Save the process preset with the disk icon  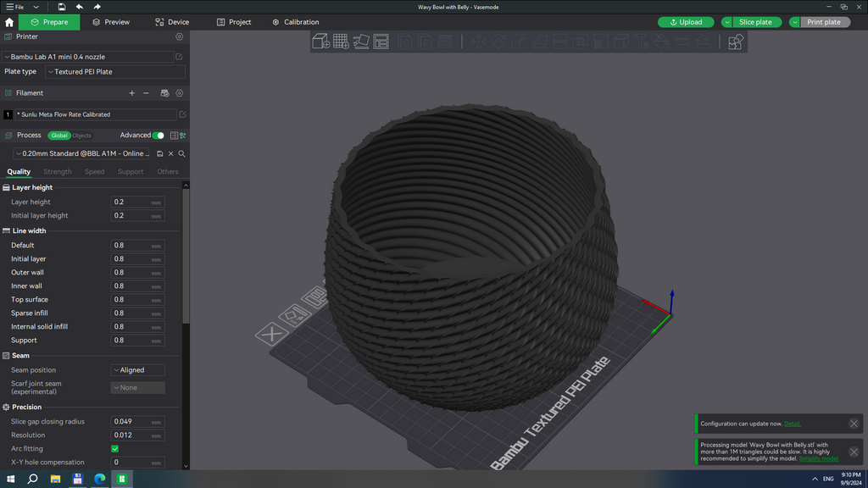160,154
